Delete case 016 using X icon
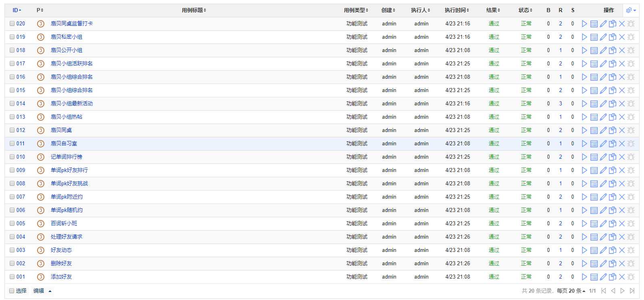The image size is (644, 300). [622, 77]
